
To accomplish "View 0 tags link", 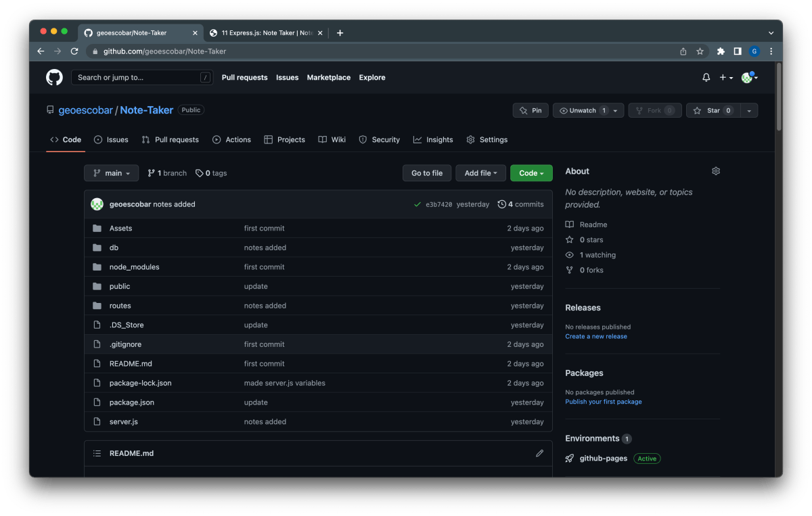I will 211,173.
